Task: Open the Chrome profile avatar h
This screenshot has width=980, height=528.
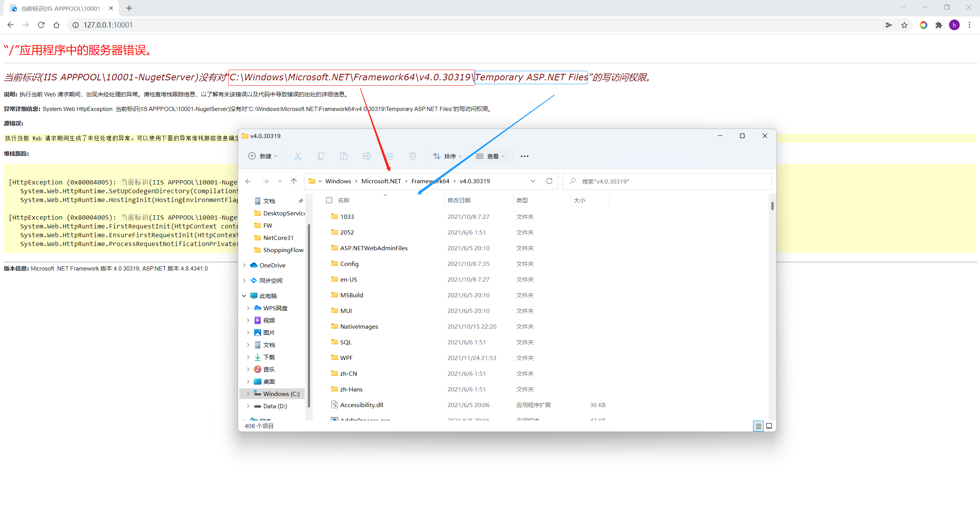Action: coord(954,25)
